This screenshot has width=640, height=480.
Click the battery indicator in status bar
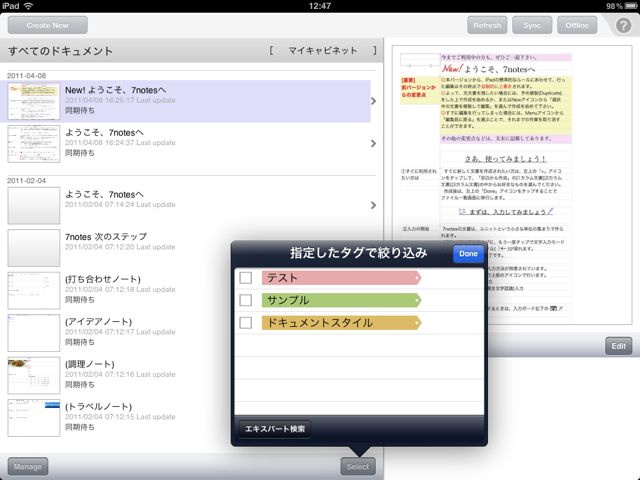tap(632, 6)
